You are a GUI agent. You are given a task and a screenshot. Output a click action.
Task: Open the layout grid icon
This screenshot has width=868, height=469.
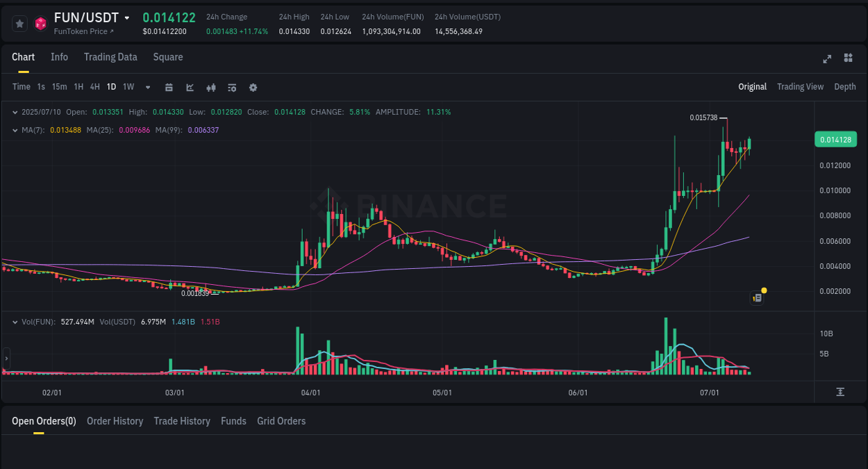[x=848, y=59]
